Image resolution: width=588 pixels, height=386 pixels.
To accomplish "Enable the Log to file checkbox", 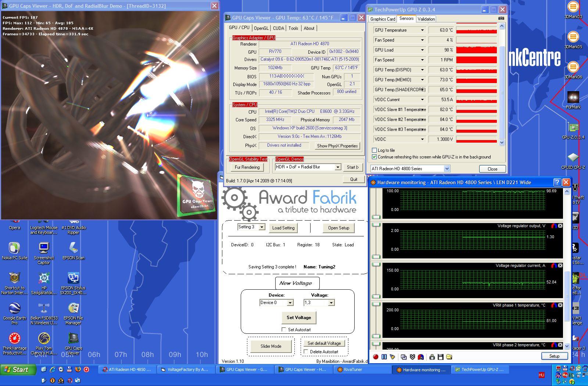I will click(x=374, y=150).
